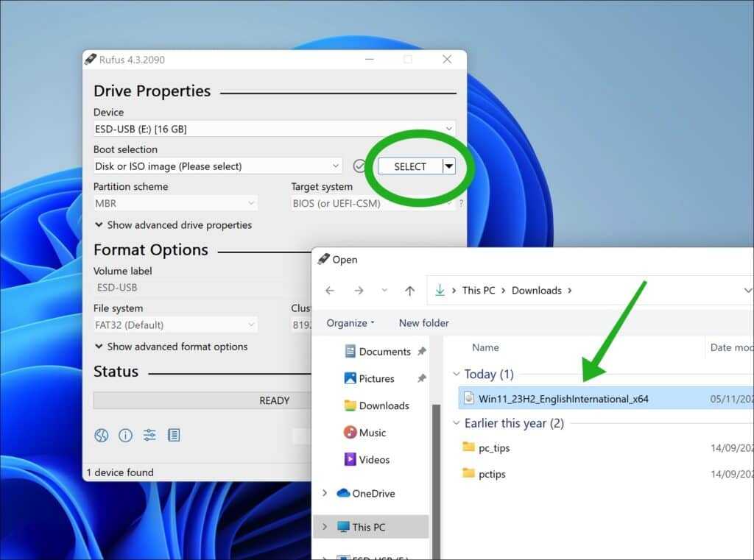Screen dimensions: 754x560
Task: Select This PC in navigation pane
Action: (368, 527)
